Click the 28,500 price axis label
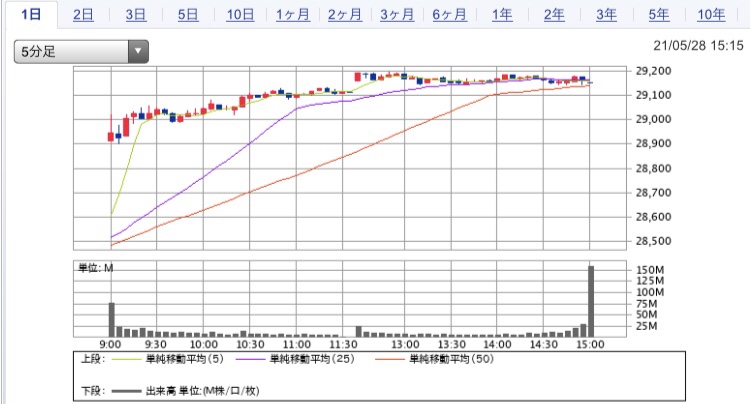750x404 pixels. coord(653,241)
